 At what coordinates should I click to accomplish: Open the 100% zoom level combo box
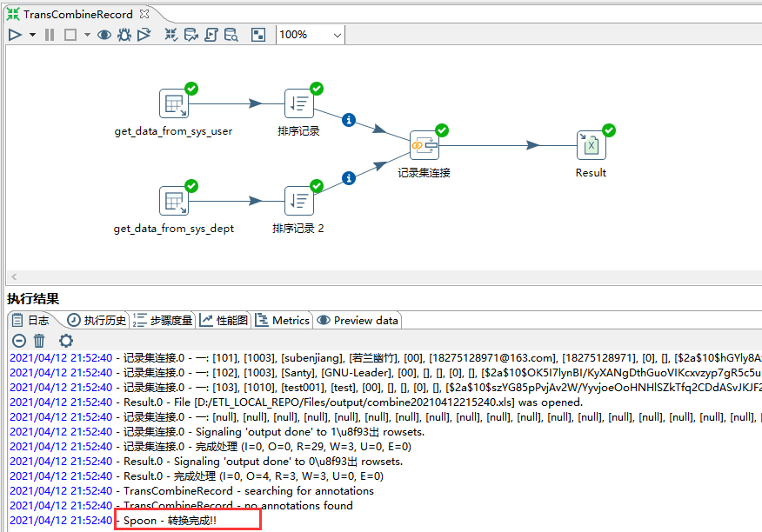[x=310, y=35]
